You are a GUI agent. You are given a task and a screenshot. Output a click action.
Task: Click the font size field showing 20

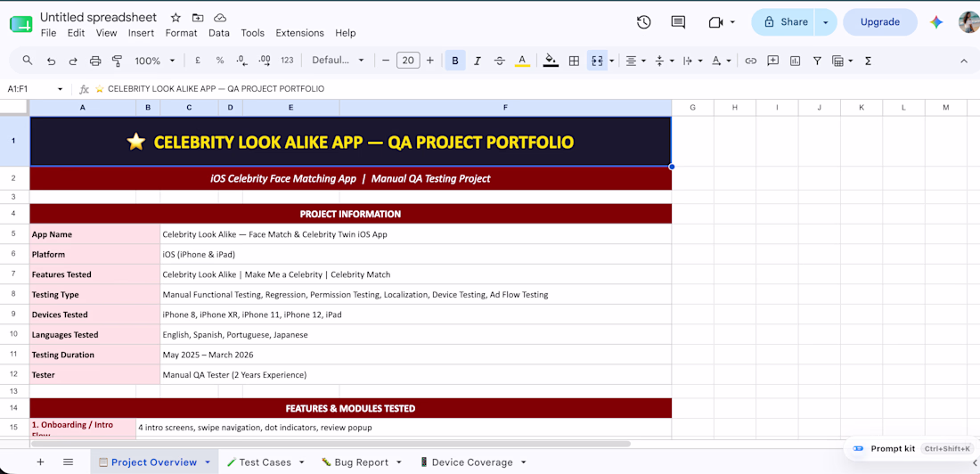[407, 60]
